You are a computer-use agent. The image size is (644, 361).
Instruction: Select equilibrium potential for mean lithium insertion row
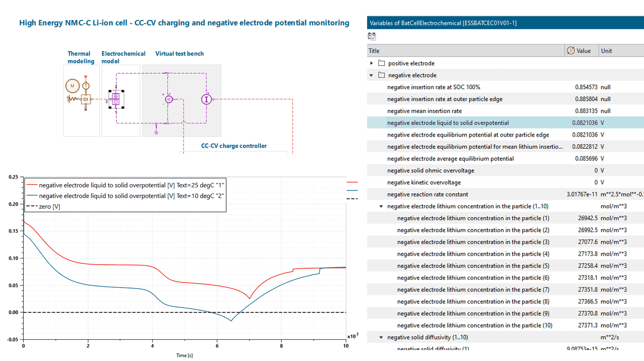[506, 147]
